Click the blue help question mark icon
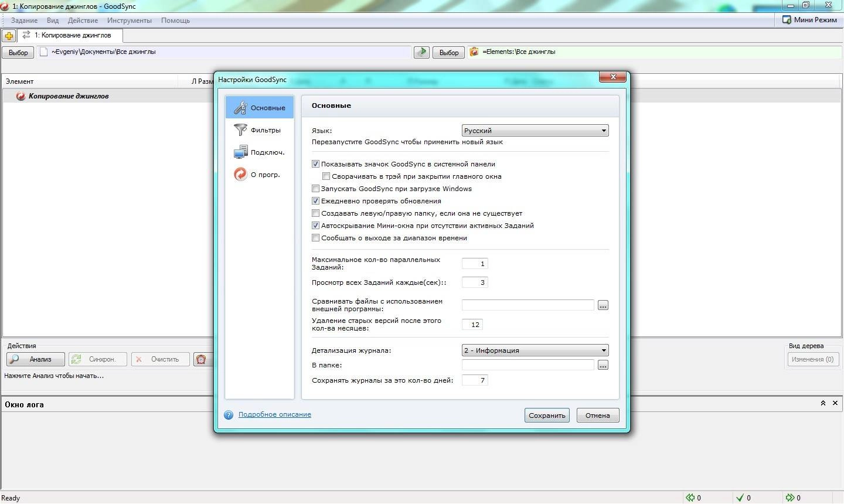Viewport: 844px width, 504px height. point(229,415)
